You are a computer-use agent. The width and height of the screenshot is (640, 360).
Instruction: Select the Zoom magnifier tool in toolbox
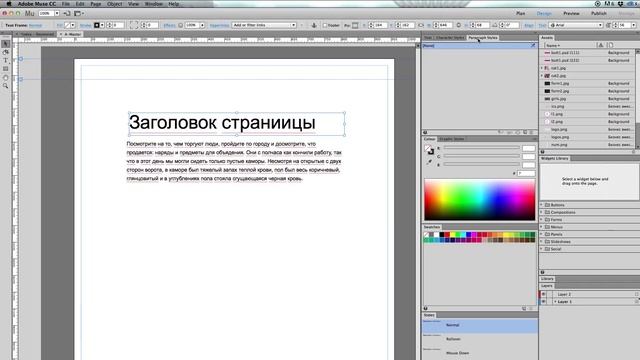5,86
